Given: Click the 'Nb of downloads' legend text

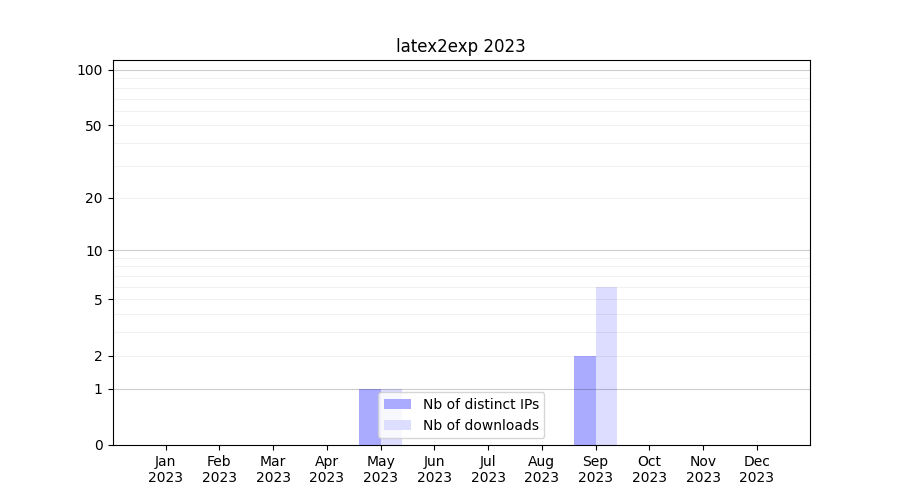Looking at the screenshot, I should 480,425.
